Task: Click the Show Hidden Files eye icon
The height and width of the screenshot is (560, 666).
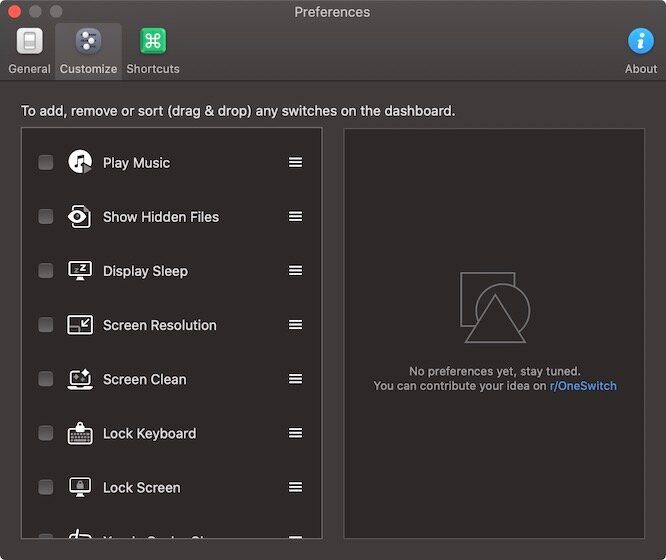Action: coord(80,217)
